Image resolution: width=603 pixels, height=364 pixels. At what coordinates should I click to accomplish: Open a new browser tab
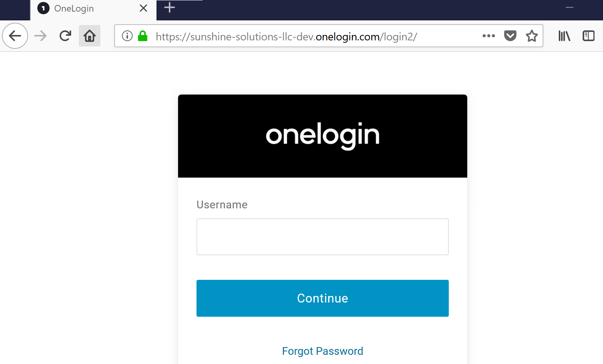(x=170, y=8)
